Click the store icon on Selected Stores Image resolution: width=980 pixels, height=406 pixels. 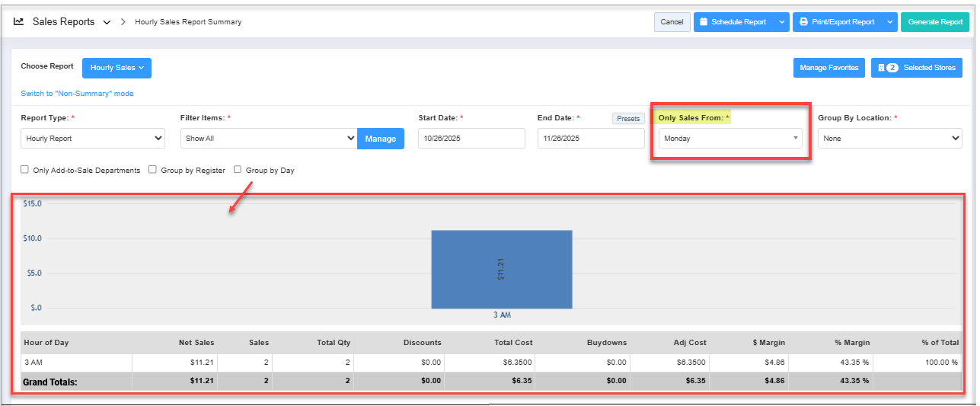pos(880,68)
